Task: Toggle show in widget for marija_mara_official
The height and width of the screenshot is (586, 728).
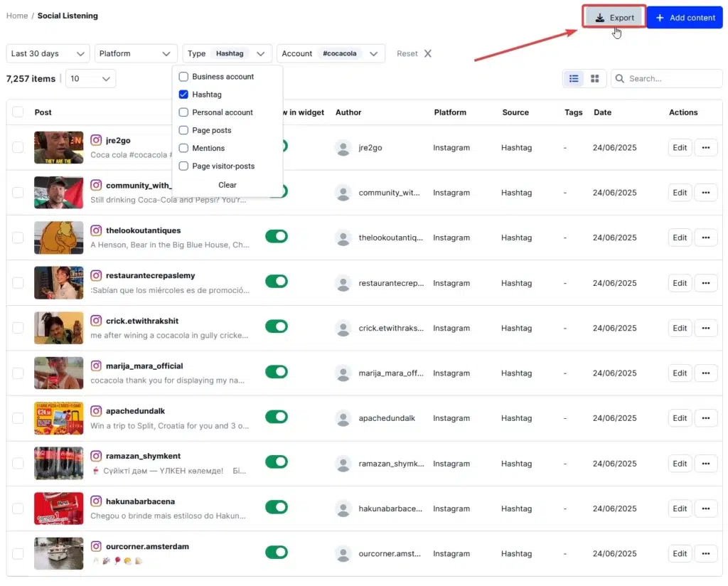Action: [277, 371]
